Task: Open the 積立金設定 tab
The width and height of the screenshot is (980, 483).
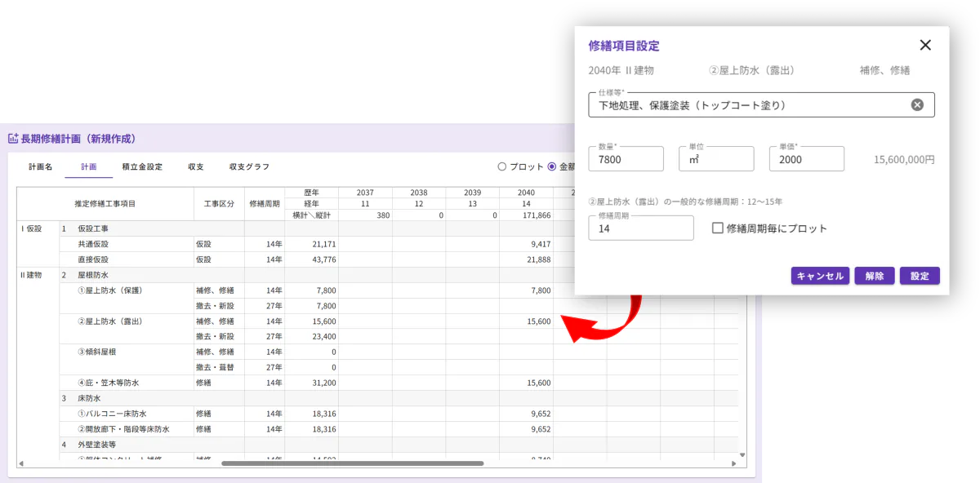Action: coord(142,166)
